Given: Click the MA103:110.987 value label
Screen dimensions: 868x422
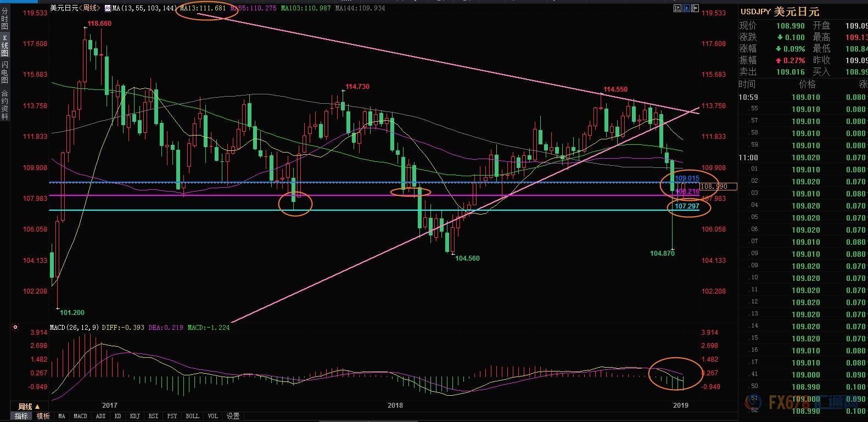Looking at the screenshot, I should (306, 8).
